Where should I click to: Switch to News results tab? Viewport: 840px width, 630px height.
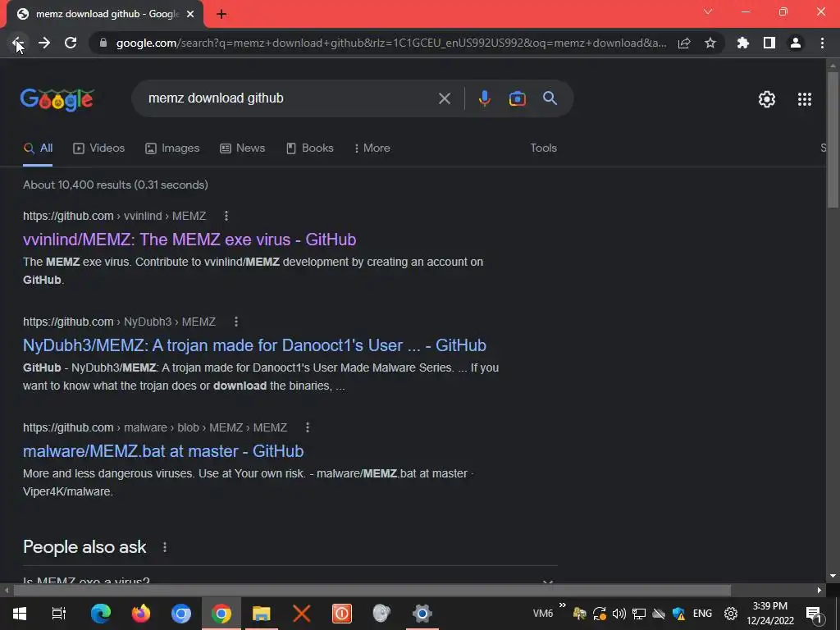point(243,148)
